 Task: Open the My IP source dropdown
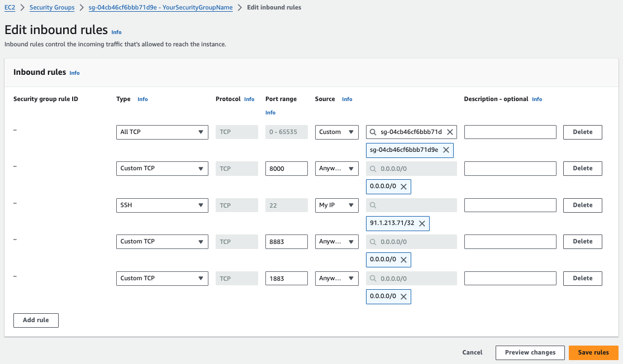tap(336, 205)
